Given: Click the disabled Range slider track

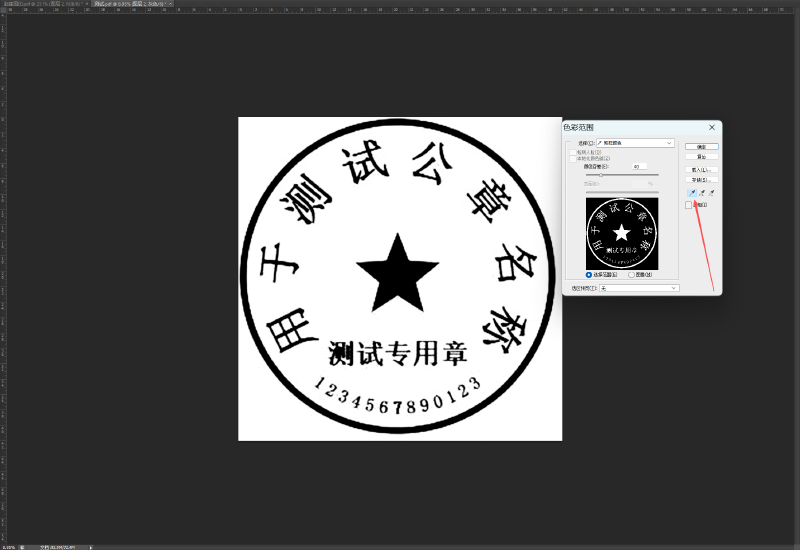Looking at the screenshot, I should click(622, 192).
